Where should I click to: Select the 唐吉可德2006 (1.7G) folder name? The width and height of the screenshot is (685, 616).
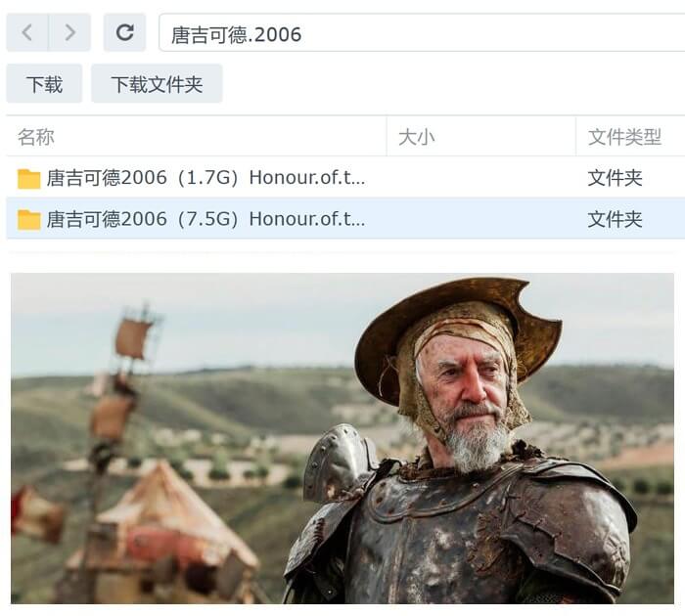[205, 178]
